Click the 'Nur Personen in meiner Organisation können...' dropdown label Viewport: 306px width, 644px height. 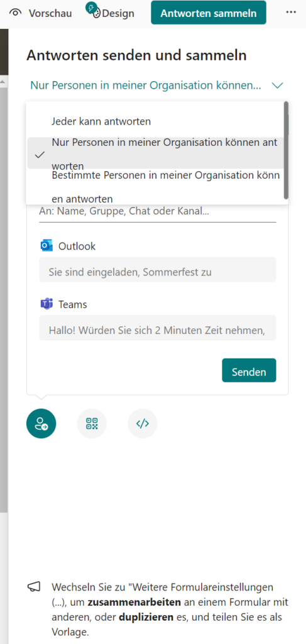(146, 86)
